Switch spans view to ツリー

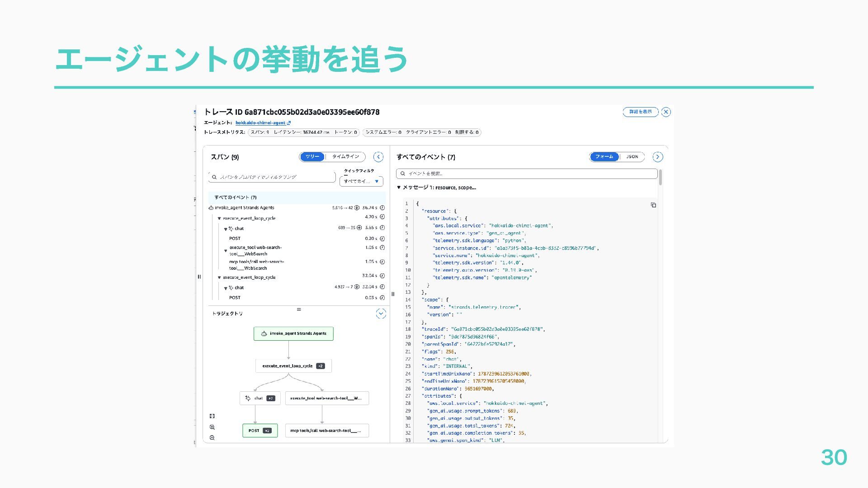click(312, 157)
